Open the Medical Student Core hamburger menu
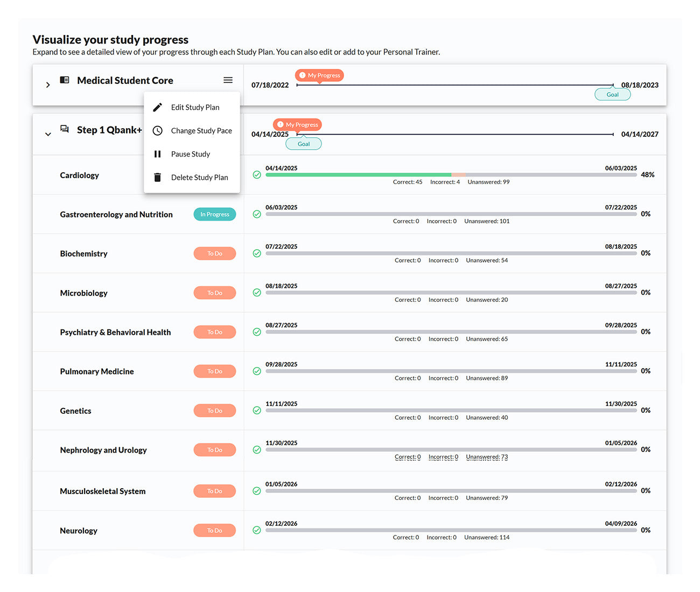The width and height of the screenshot is (700, 592). (228, 80)
